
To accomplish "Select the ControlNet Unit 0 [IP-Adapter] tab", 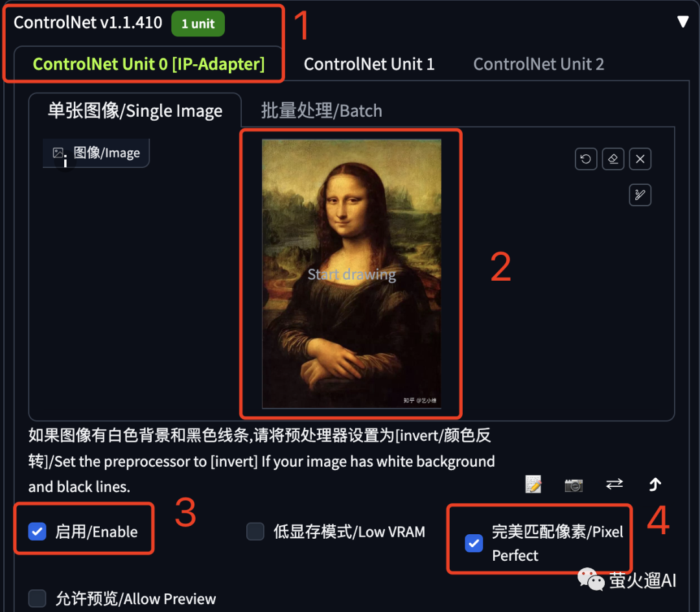I will (x=148, y=64).
